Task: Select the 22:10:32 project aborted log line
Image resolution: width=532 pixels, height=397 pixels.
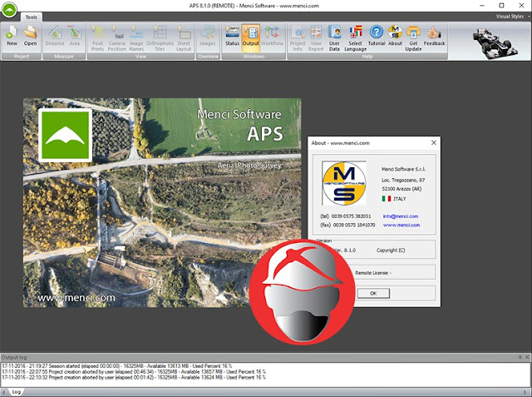Action: (x=134, y=377)
